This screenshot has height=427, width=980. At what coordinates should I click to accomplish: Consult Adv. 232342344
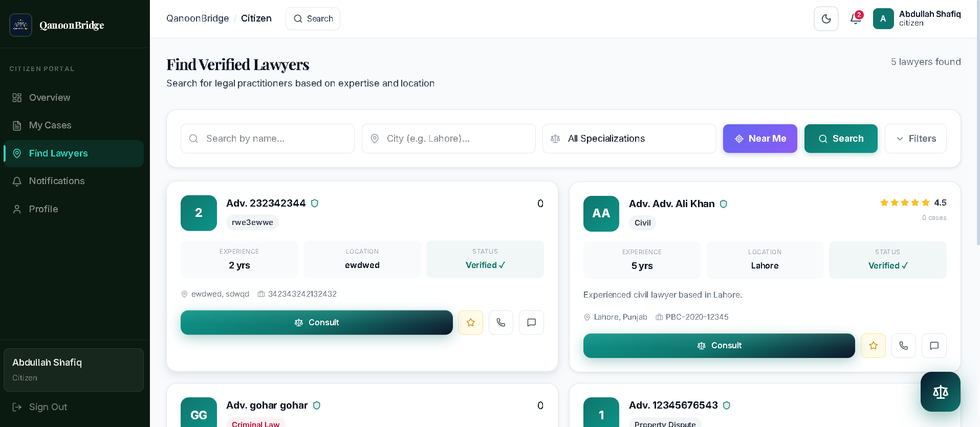tap(317, 323)
